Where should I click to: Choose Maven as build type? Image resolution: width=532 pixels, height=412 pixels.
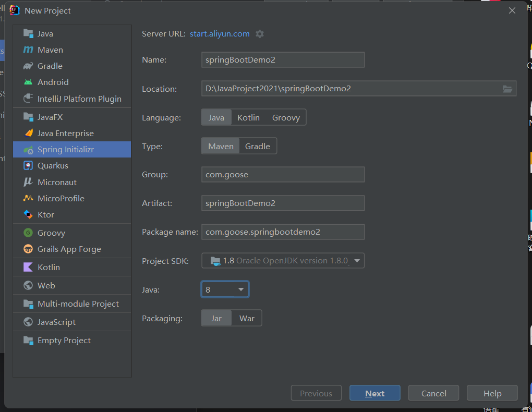click(x=221, y=146)
